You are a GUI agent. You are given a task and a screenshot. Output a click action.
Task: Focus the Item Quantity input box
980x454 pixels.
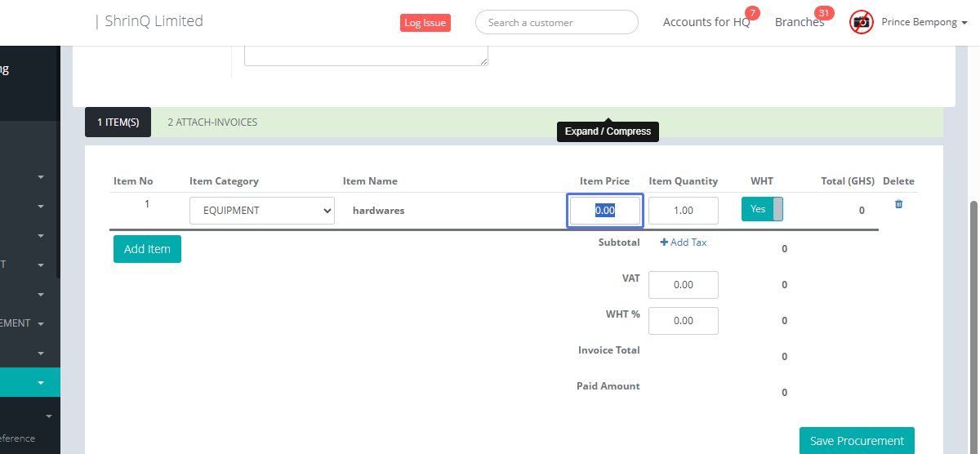tap(683, 211)
